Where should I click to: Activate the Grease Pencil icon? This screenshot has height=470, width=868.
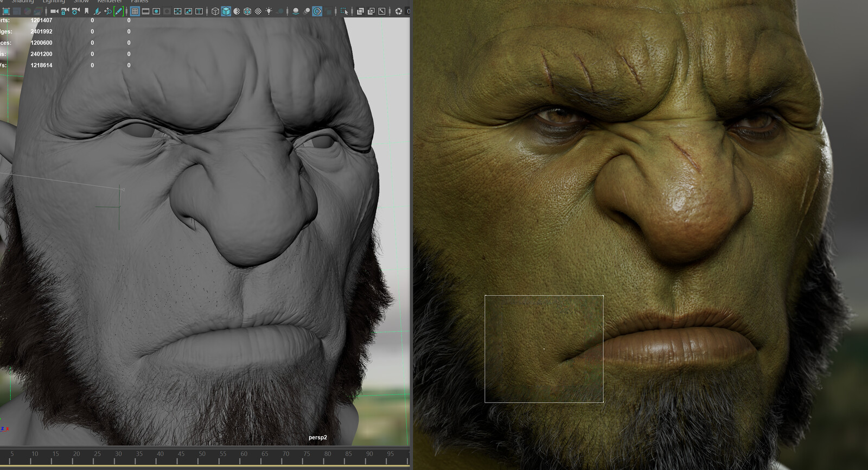click(118, 11)
